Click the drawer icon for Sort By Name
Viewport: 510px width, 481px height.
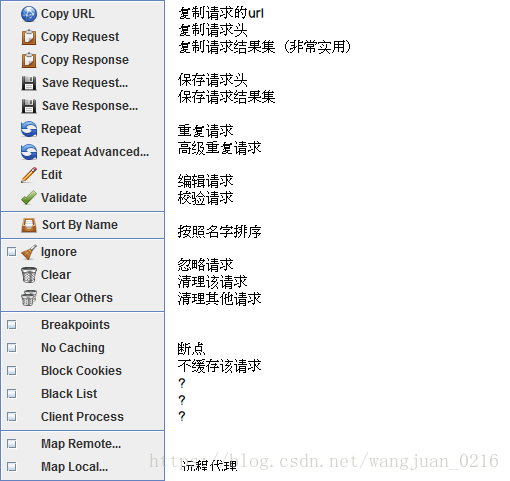(x=29, y=225)
